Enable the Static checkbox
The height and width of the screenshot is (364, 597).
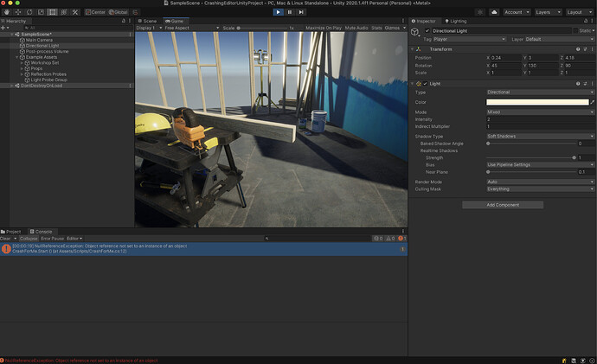tap(575, 31)
